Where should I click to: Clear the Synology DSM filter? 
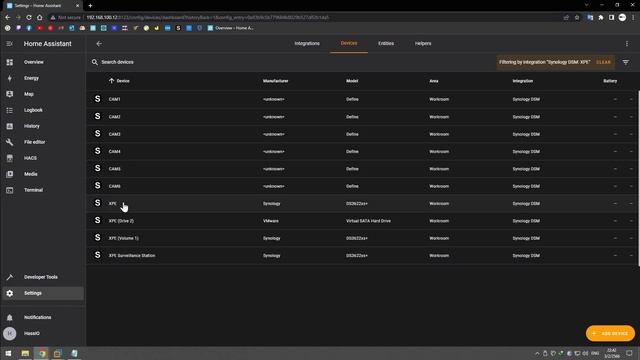point(603,62)
